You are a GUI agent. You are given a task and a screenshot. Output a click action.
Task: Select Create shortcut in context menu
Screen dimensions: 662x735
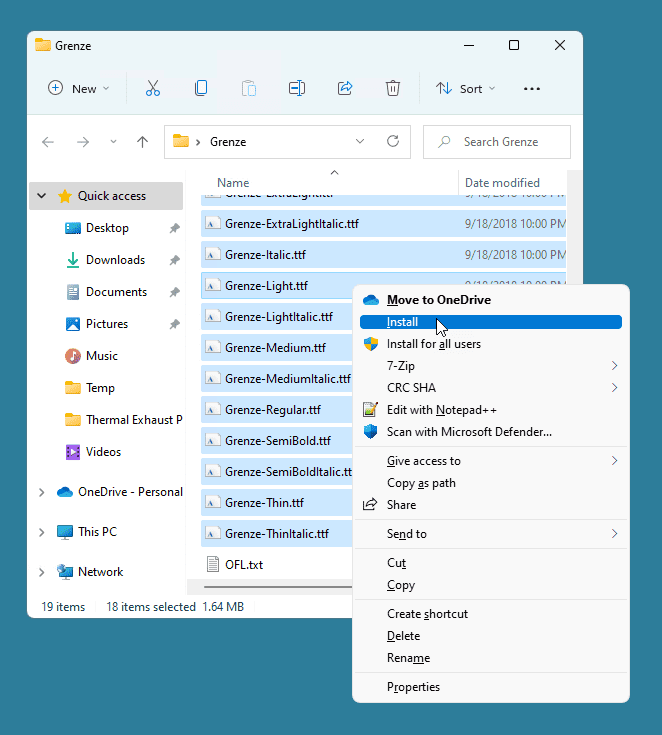click(490, 614)
